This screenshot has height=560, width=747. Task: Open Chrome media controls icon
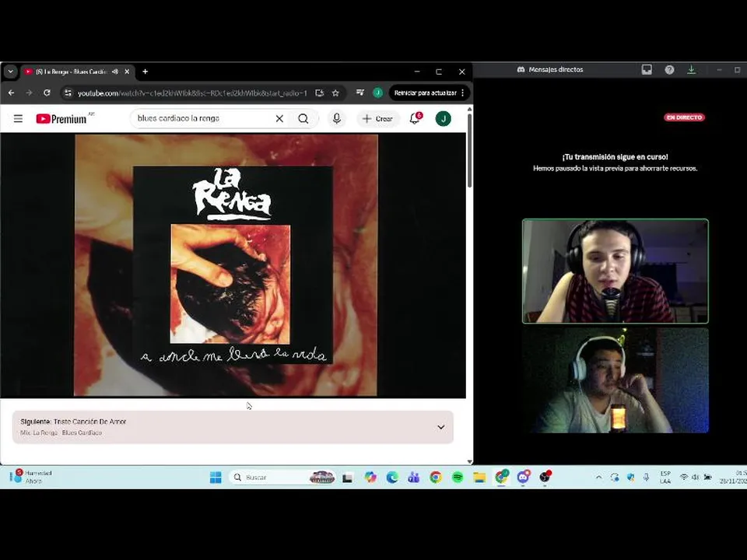coord(359,93)
